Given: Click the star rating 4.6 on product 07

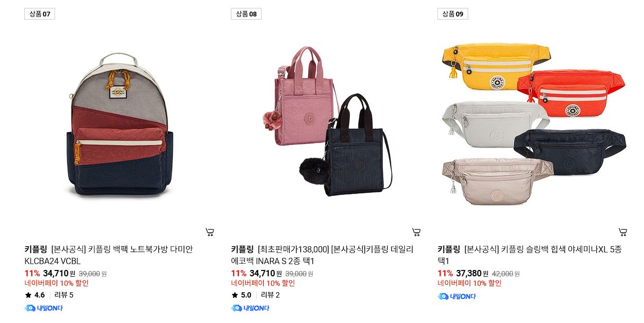Looking at the screenshot, I should pyautogui.click(x=35, y=295).
